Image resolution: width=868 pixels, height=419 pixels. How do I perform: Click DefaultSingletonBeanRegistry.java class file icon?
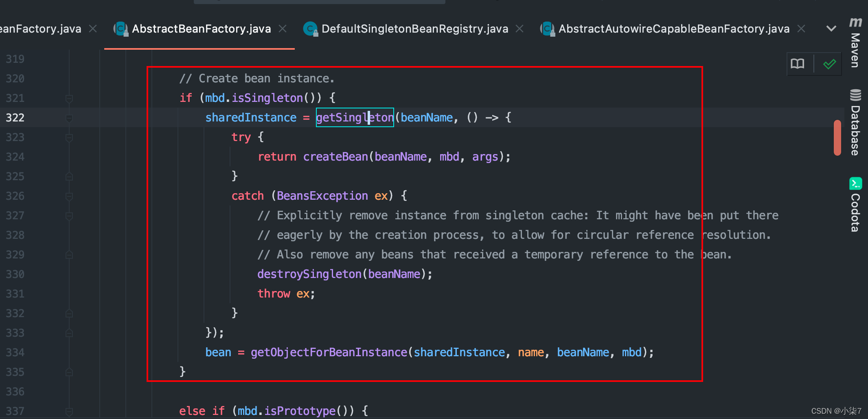(310, 29)
